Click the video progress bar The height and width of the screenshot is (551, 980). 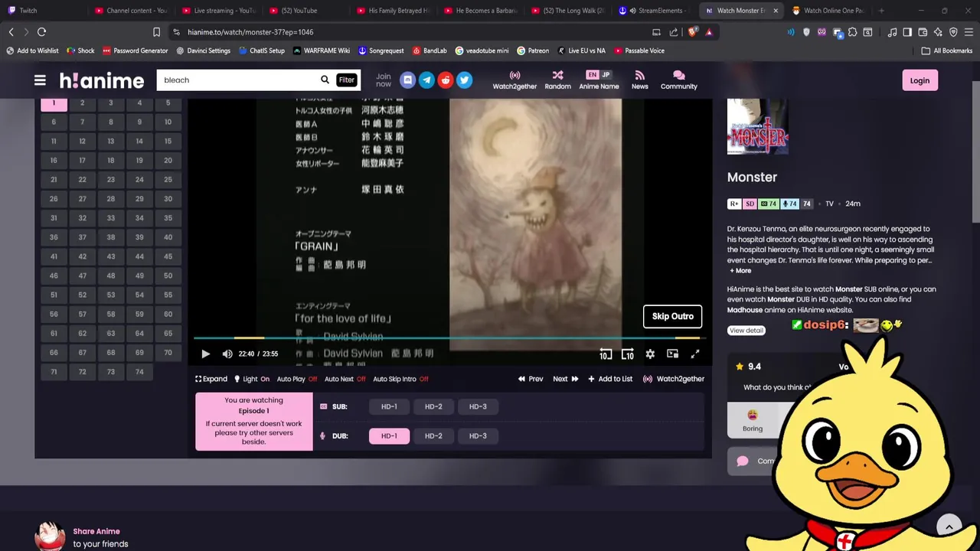tap(449, 337)
